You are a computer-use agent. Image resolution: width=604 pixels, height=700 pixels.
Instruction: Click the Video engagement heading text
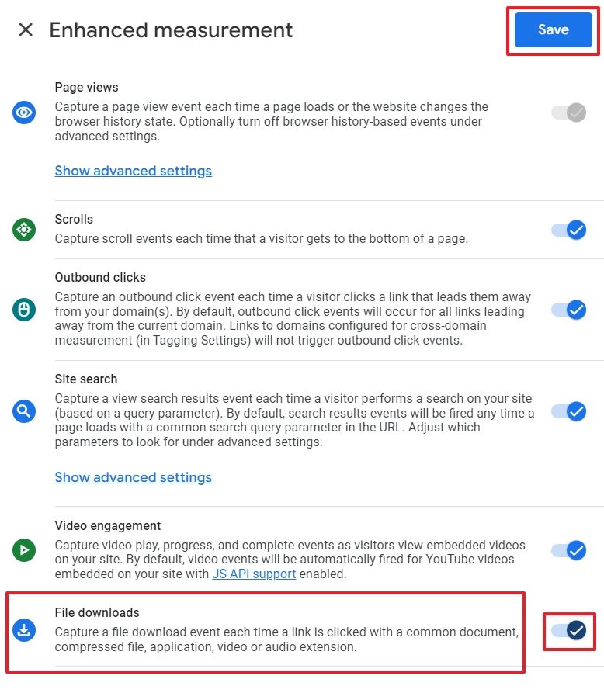coord(108,525)
